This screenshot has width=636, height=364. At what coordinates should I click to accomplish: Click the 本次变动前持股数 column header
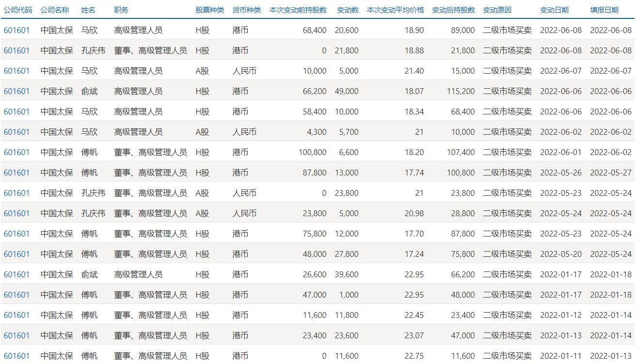point(298,10)
